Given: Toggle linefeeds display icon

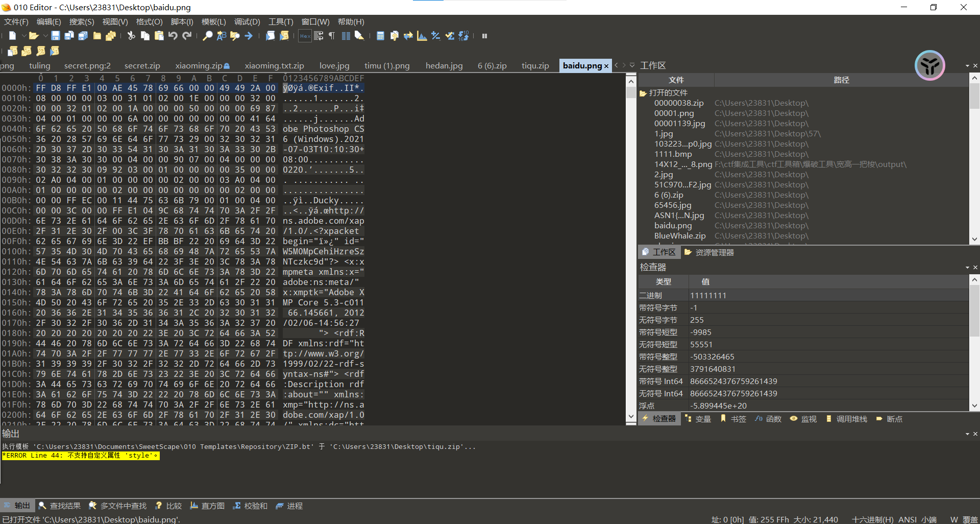Looking at the screenshot, I should tap(318, 36).
